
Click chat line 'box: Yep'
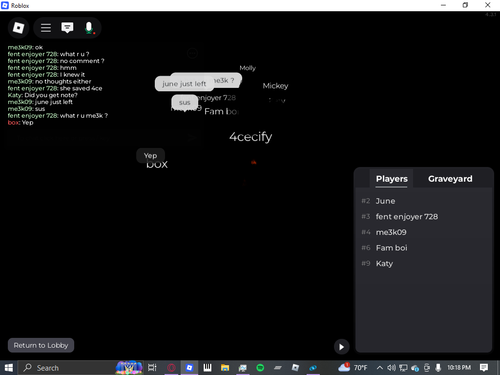(x=21, y=122)
